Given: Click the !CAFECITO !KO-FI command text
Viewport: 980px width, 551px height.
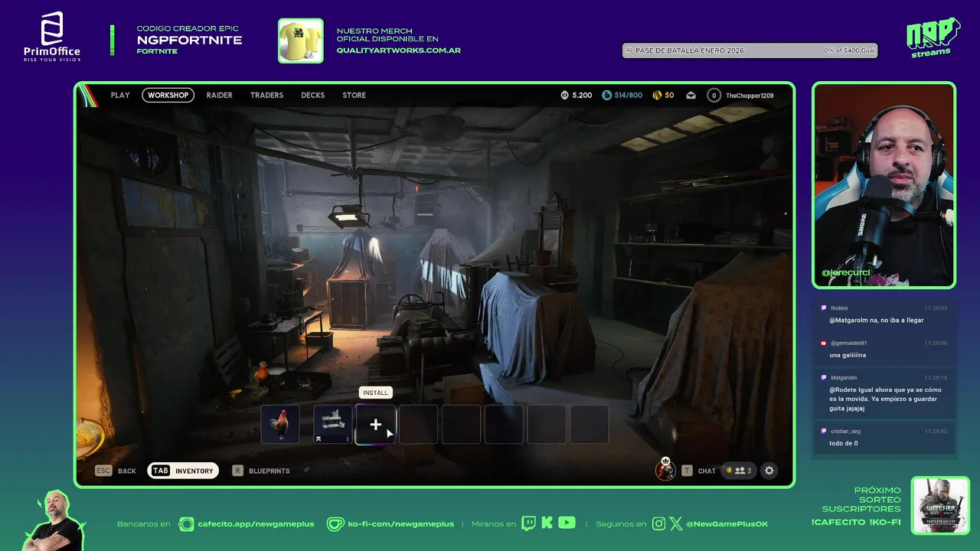Looking at the screenshot, I should 856,522.
